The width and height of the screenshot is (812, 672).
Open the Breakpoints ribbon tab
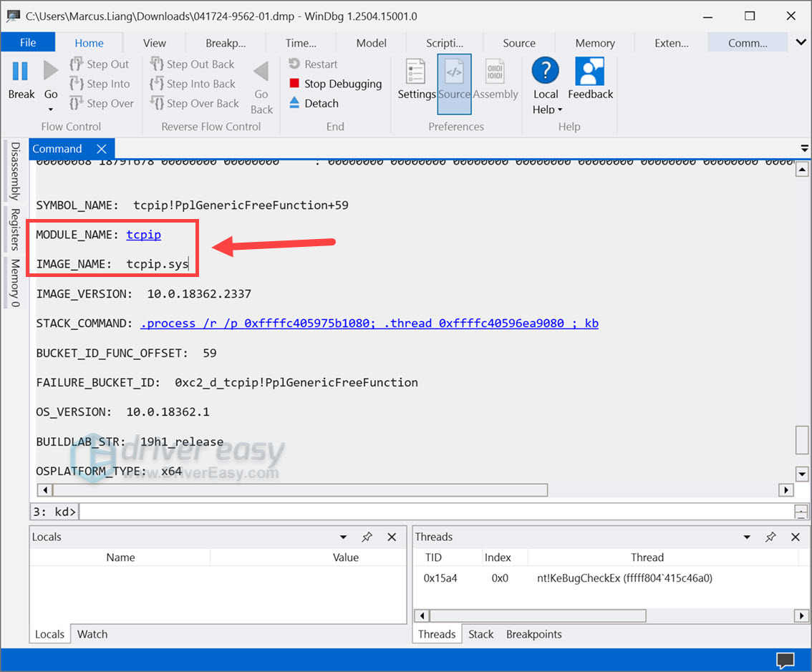tap(226, 43)
